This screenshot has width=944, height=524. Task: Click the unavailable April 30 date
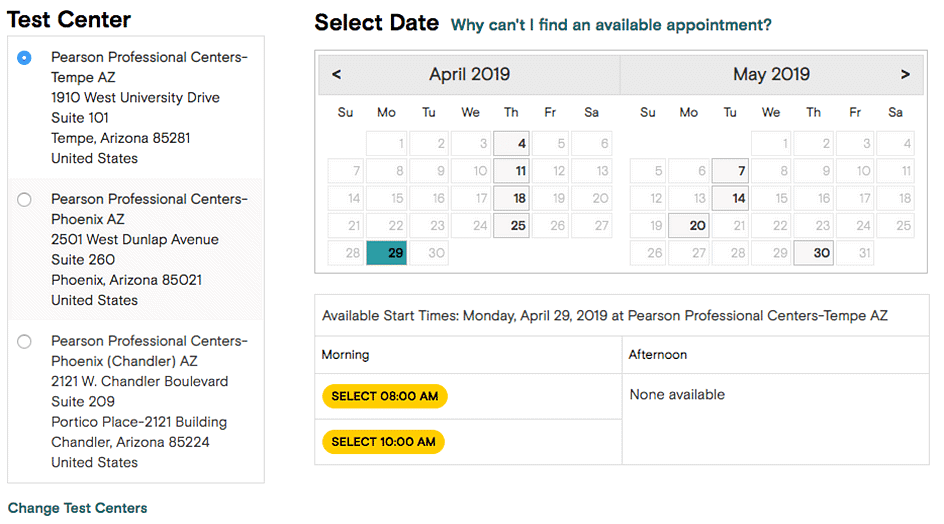pos(429,253)
